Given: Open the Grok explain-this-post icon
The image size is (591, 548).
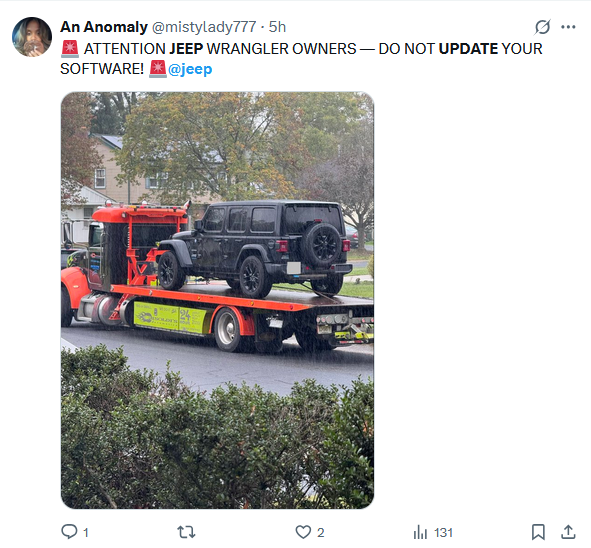Looking at the screenshot, I should (543, 27).
